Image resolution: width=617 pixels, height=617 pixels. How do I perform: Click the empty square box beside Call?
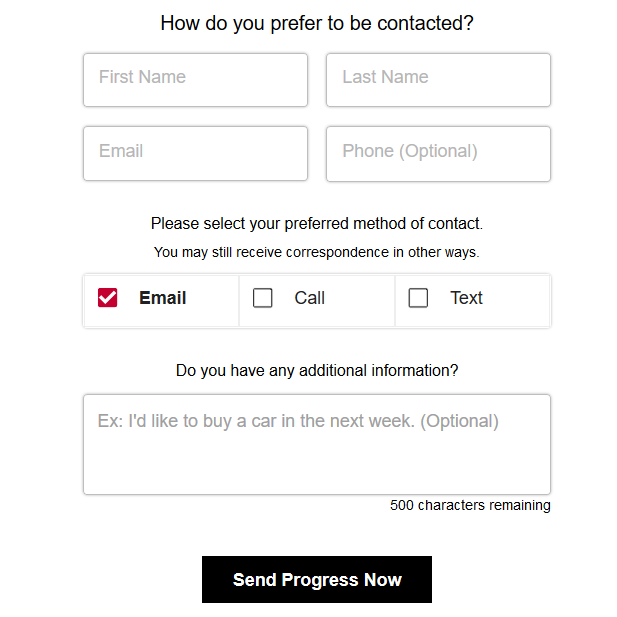pyautogui.click(x=263, y=298)
